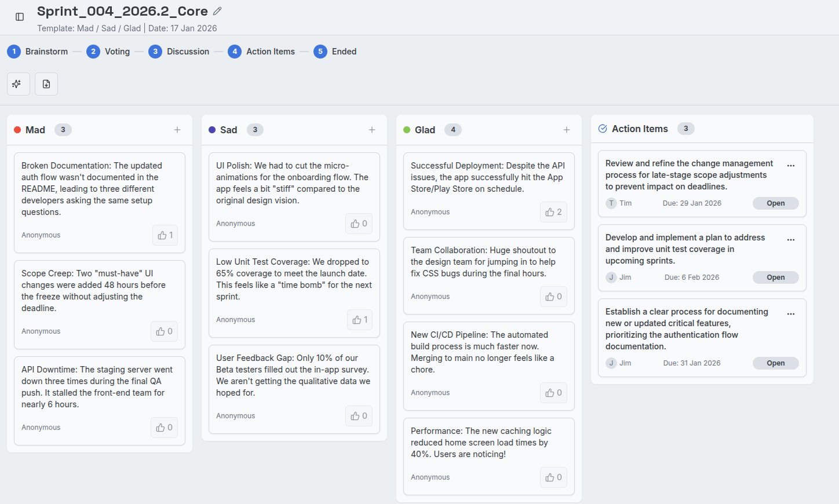Add a new card to the Glad column
The width and height of the screenshot is (839, 504).
(x=567, y=130)
